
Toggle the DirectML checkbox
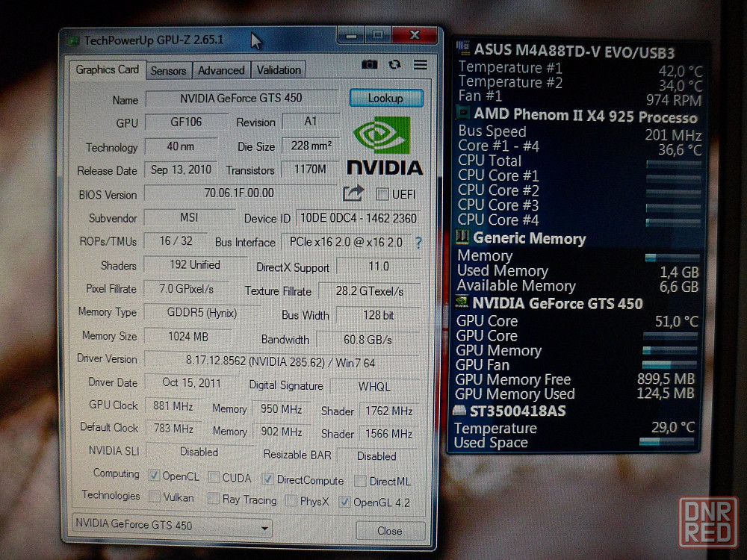pyautogui.click(x=360, y=481)
